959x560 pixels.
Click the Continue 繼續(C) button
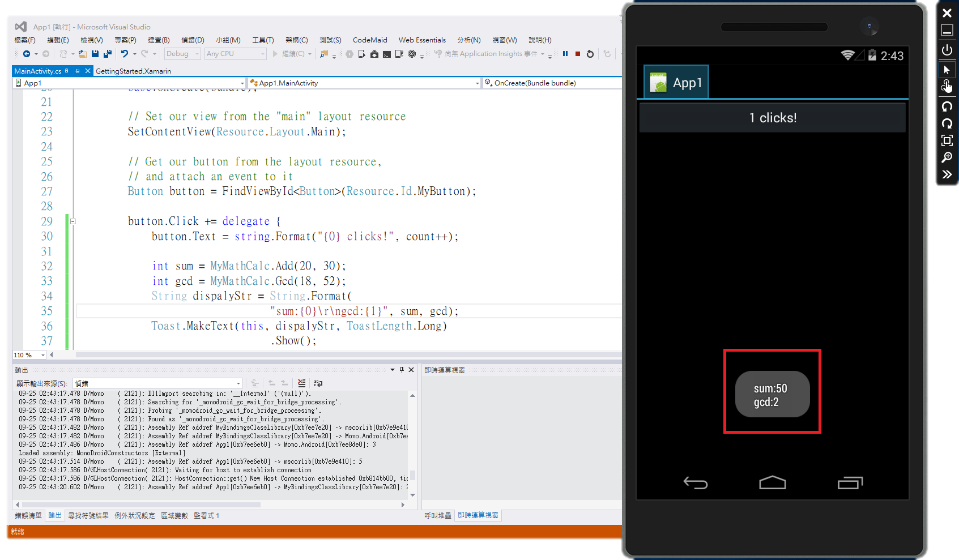289,54
